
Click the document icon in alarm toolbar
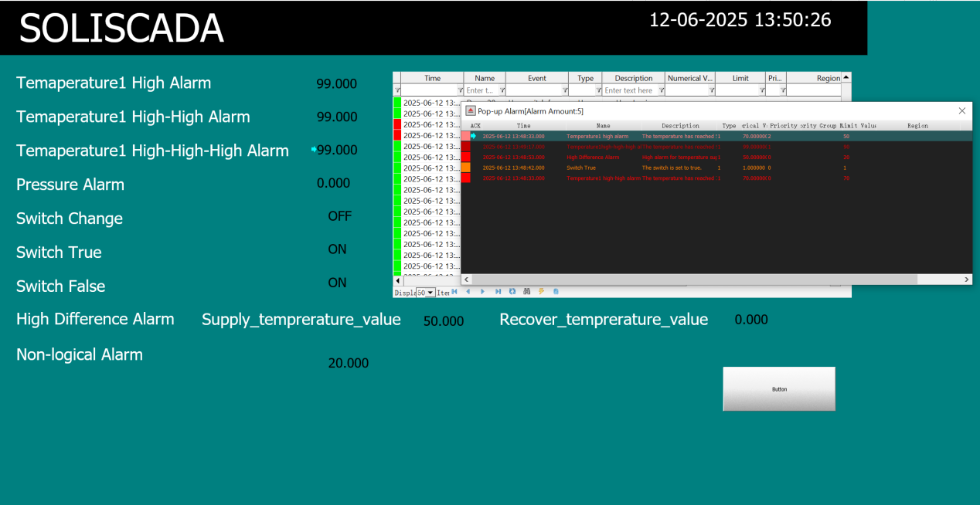pos(556,292)
